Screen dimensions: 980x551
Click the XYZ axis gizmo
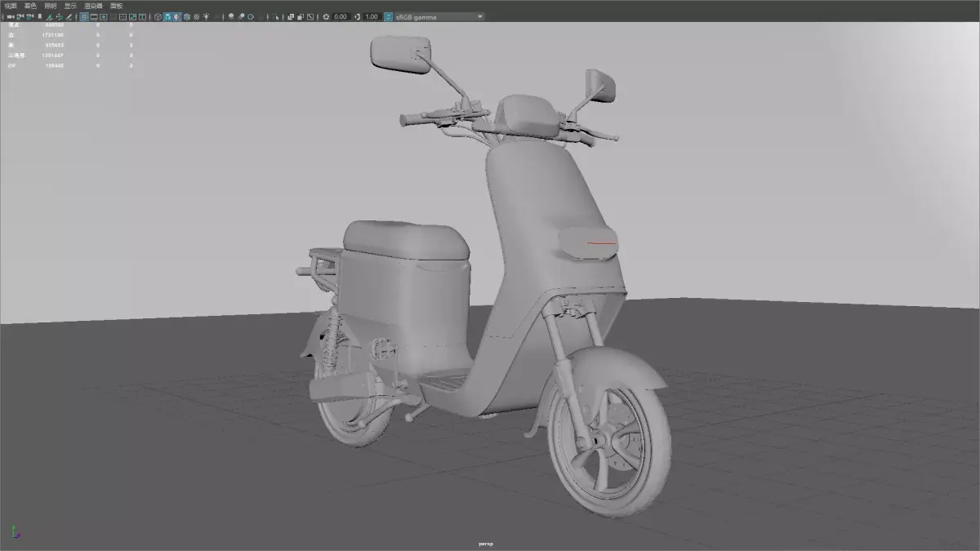click(x=15, y=532)
